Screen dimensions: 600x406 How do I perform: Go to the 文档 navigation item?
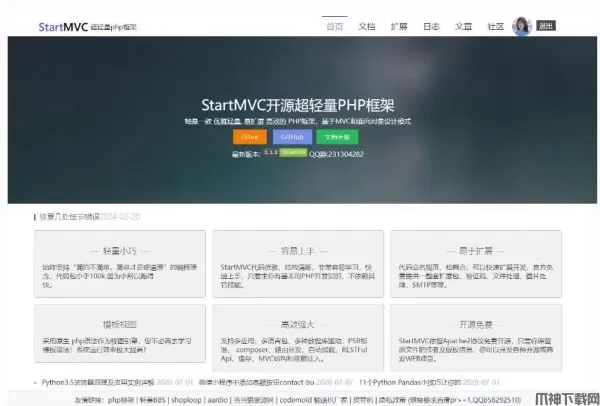(x=367, y=26)
